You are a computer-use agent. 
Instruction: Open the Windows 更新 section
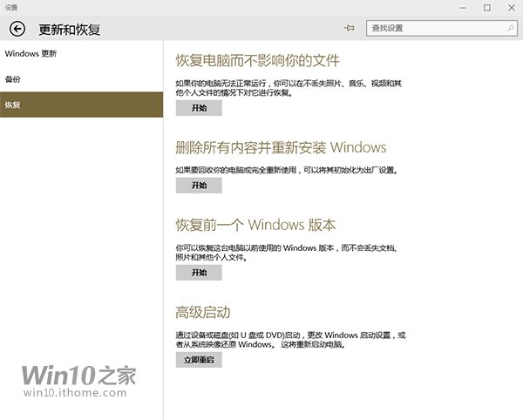(81, 53)
